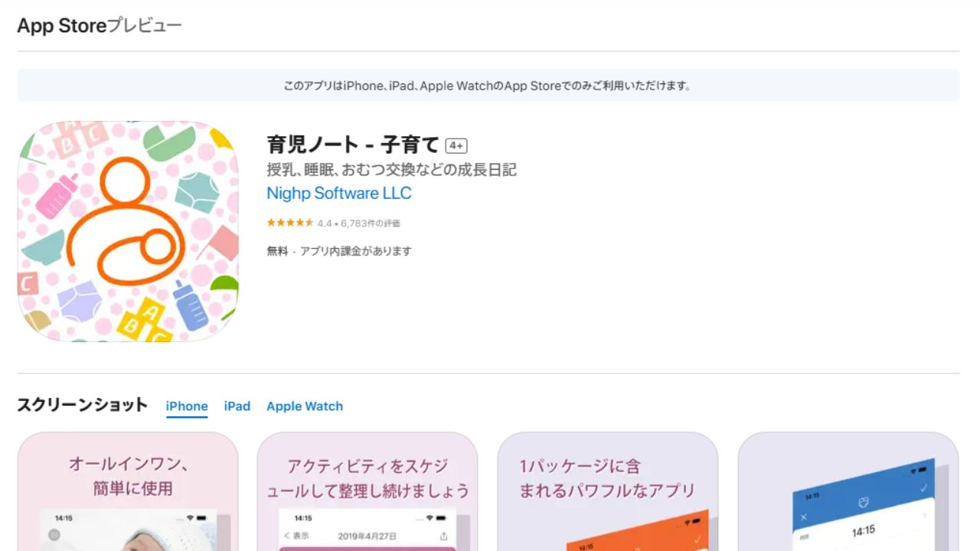
Task: Click subtitle 授乳、睡眠、おむつ交換などの成長日記
Action: coord(391,169)
